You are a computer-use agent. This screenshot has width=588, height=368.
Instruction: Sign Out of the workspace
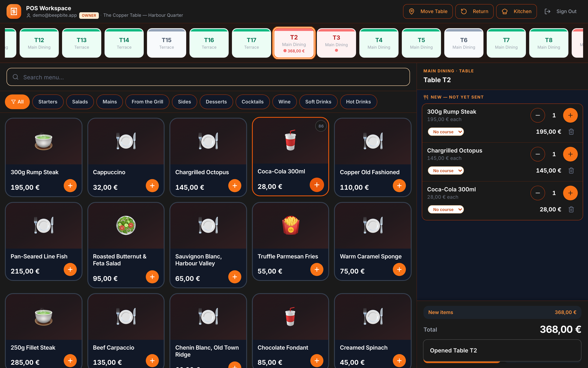(560, 11)
